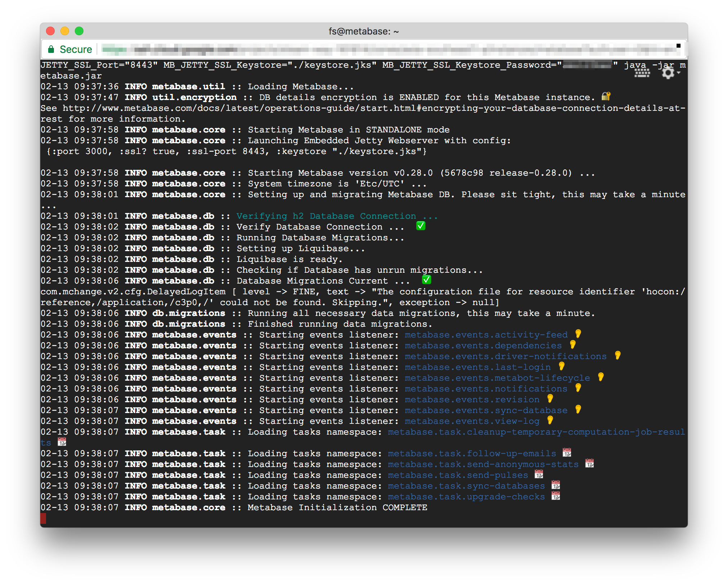Click 'metabase.events.dependencies' blue text
The image size is (728, 585).
click(x=483, y=346)
